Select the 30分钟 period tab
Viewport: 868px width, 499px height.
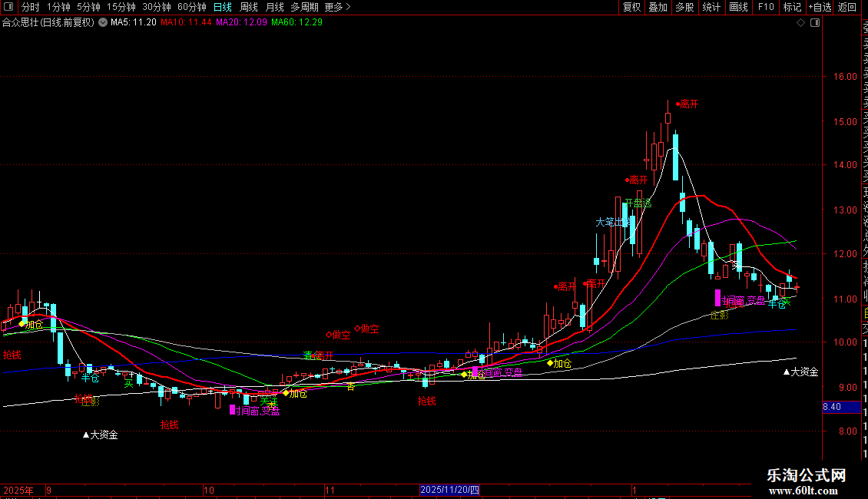coord(156,7)
